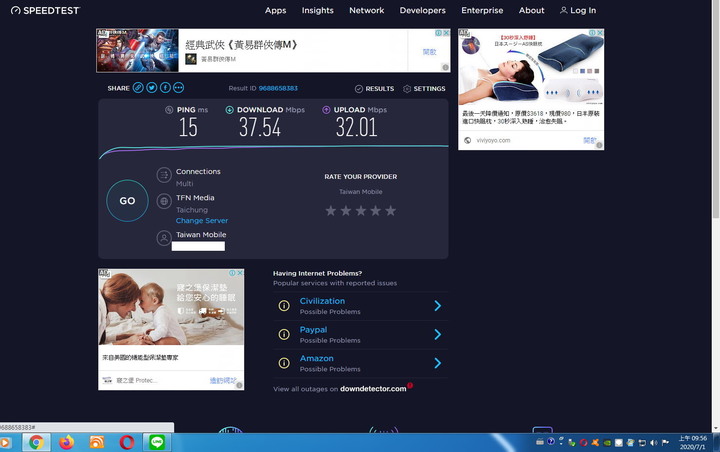Open the Apps menu
720x452 pixels.
coord(276,11)
